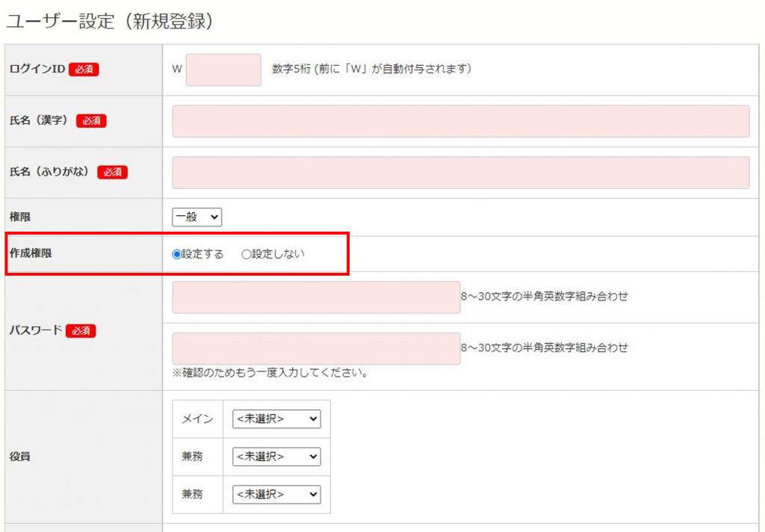Click into the 氏名（ふりがな） text field
The height and width of the screenshot is (532, 765).
click(x=460, y=173)
